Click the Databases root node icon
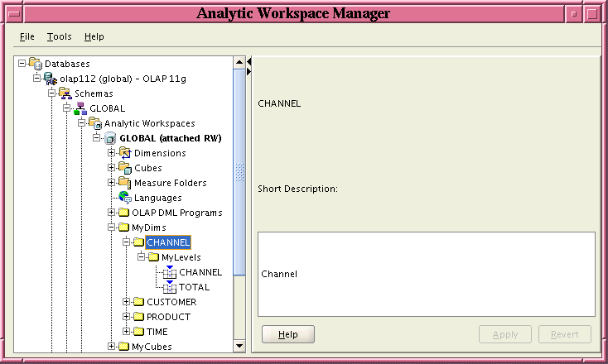Viewport: 608px width, 364px height. point(35,64)
